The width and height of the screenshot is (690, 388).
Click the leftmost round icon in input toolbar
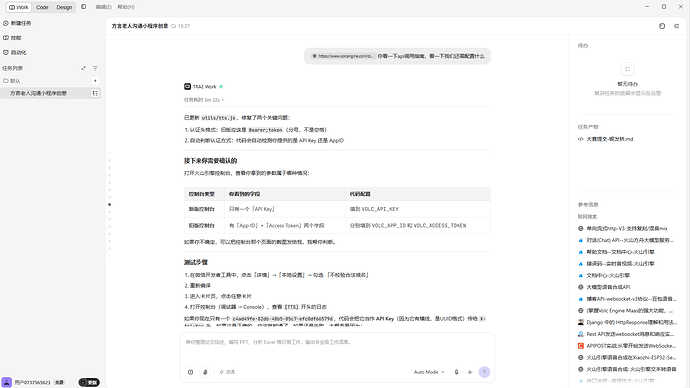pos(191,372)
